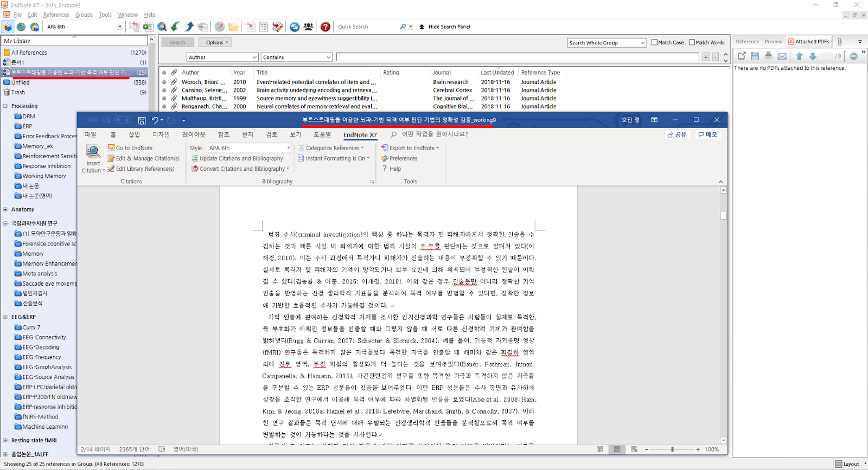The width and height of the screenshot is (868, 470).
Task: Click the Web Layout view icon in Word status bar
Action: click(634, 449)
